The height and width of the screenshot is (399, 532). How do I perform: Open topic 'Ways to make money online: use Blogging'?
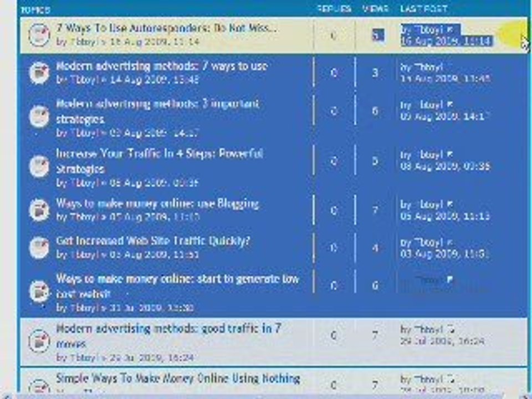(x=157, y=203)
